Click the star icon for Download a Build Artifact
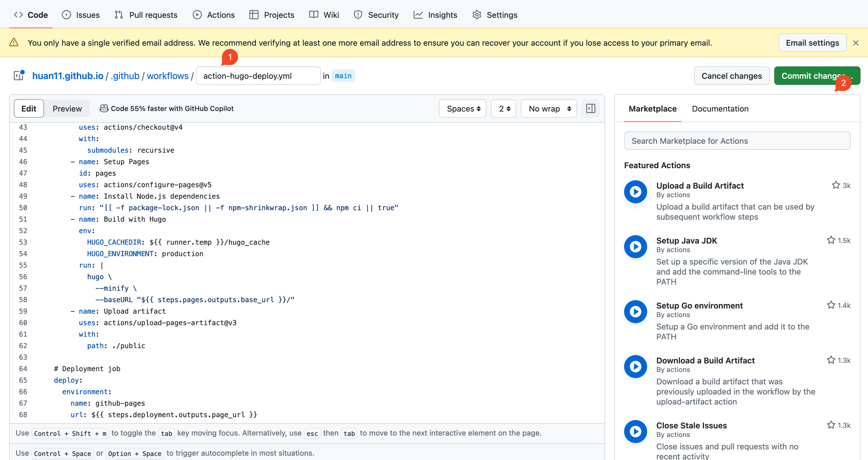This screenshot has height=460, width=868. coord(831,360)
